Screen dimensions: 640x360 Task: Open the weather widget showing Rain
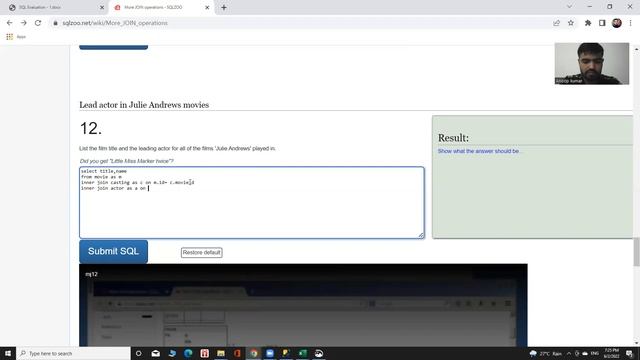[x=545, y=353]
